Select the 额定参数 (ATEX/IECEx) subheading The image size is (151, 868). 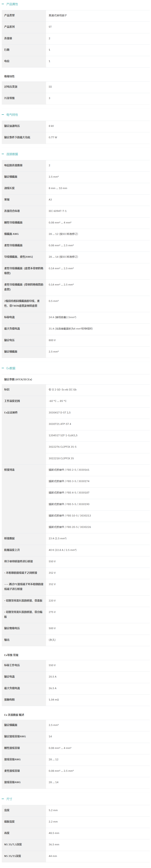click(x=18, y=379)
